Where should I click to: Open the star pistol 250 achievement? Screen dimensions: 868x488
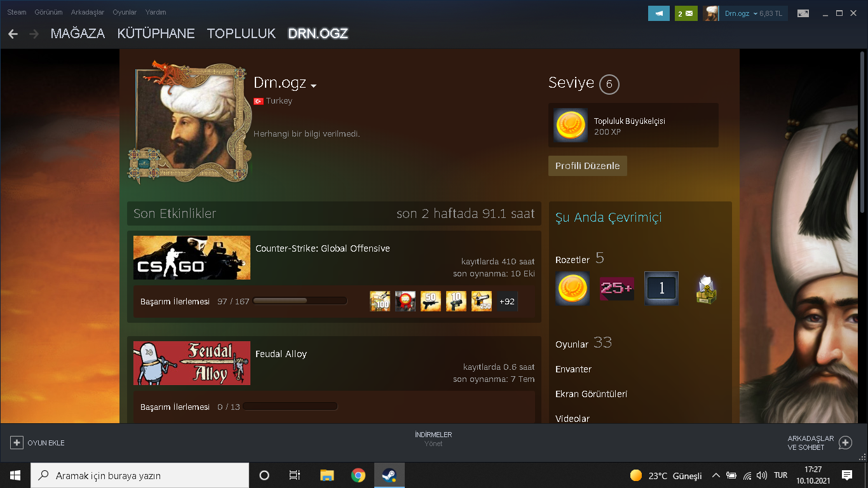(x=482, y=301)
